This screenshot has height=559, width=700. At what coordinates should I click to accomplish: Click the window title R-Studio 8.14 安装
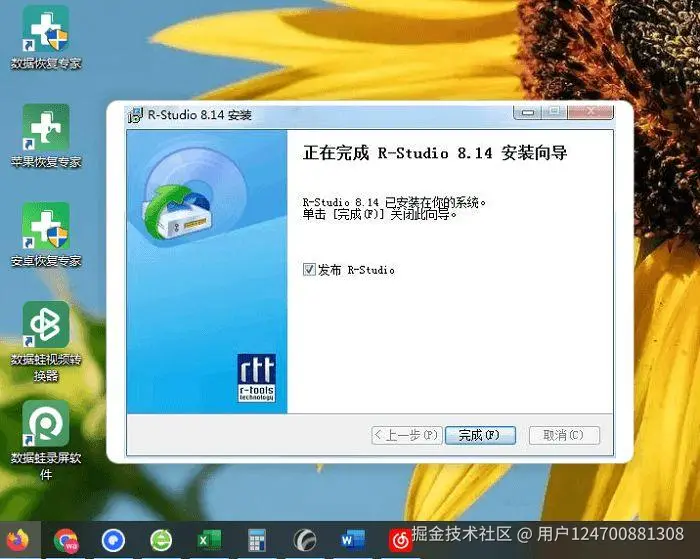coord(200,115)
